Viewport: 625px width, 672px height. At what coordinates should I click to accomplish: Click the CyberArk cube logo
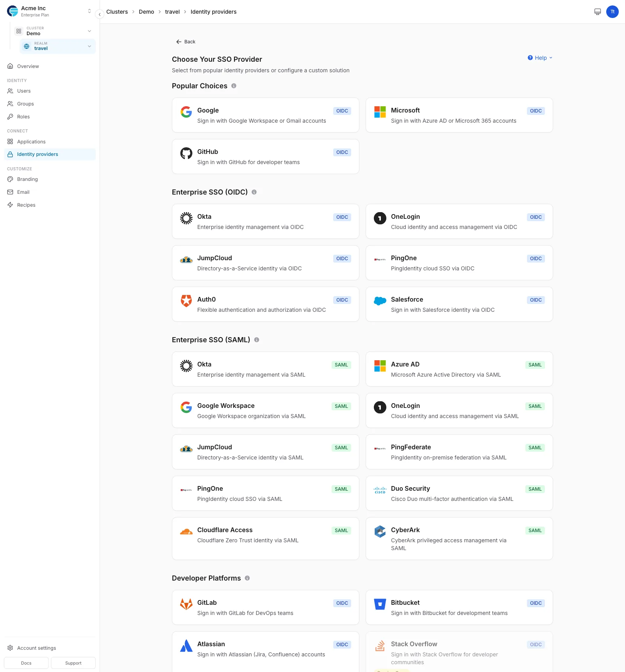tap(380, 532)
